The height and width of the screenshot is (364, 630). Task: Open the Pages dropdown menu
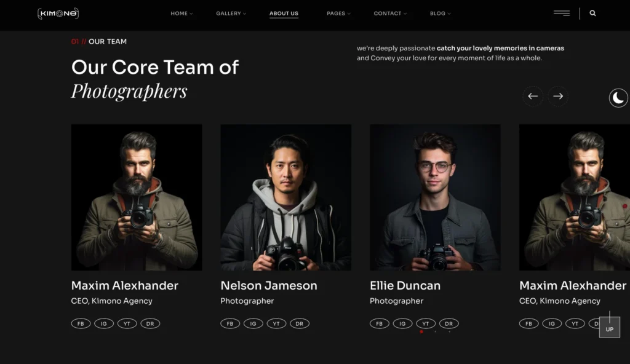338,14
